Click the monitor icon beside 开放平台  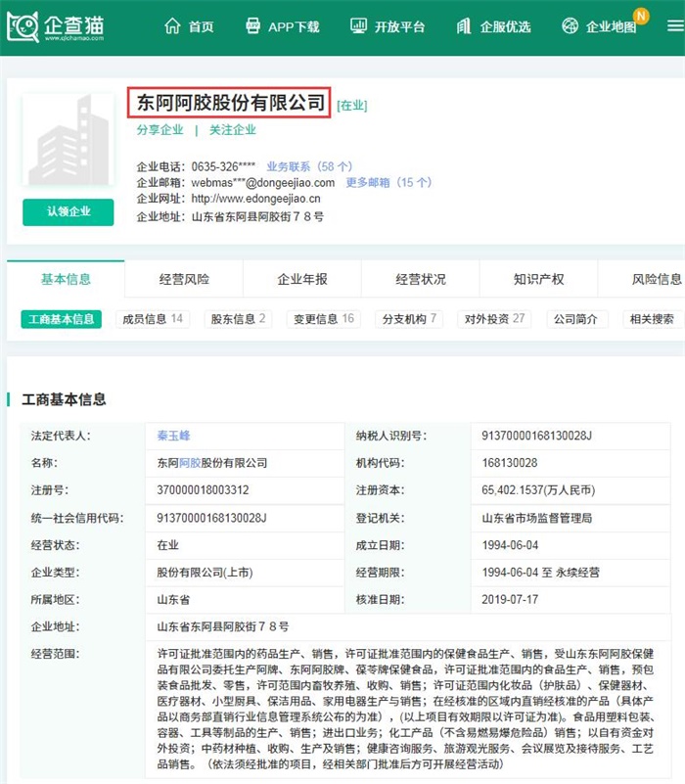coord(358,25)
